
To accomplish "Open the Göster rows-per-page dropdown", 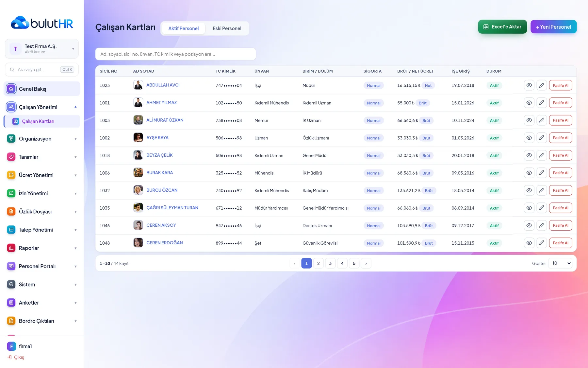I will [560, 263].
